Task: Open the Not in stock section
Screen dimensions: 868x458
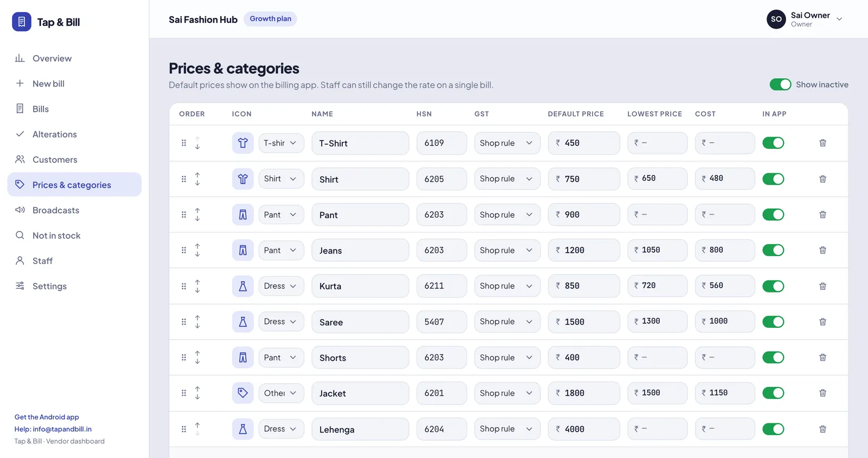Action: pos(74,236)
